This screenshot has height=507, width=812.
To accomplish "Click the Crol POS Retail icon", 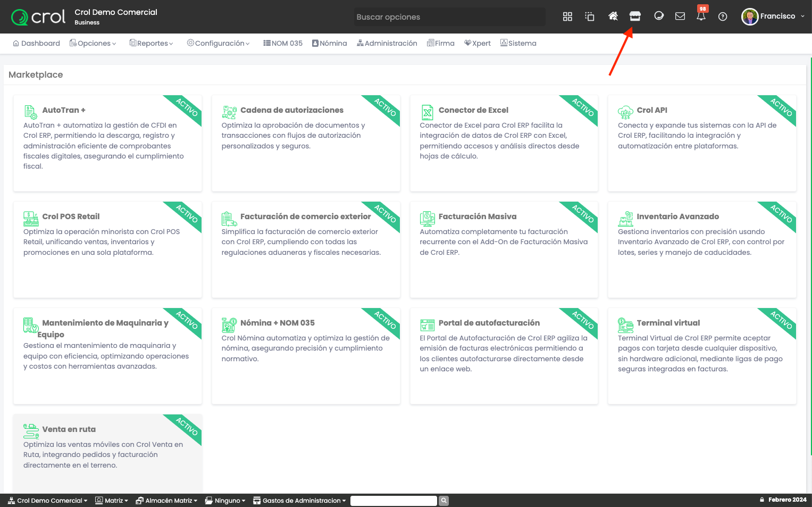I will click(x=31, y=218).
